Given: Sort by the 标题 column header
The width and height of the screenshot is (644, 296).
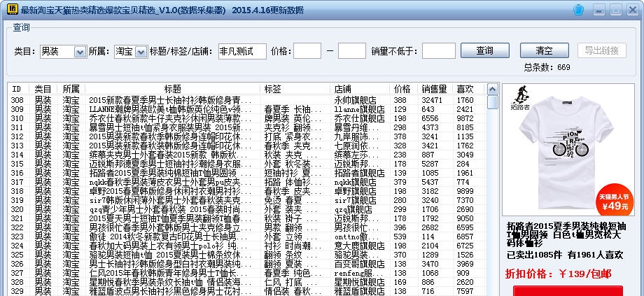Looking at the screenshot, I should pyautogui.click(x=172, y=89).
